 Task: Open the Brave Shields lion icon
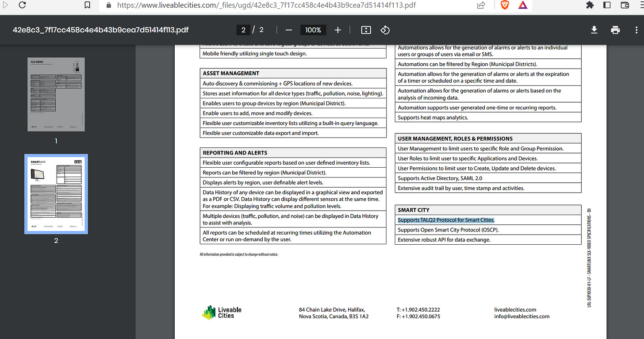(505, 5)
